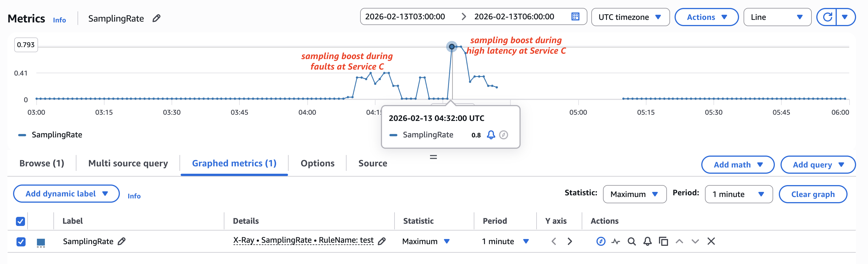Open the Source tab
This screenshot has width=868, height=264.
click(372, 163)
